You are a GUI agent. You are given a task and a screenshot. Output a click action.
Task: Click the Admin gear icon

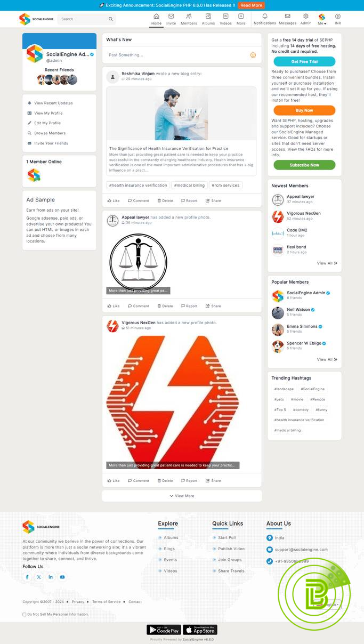click(305, 17)
